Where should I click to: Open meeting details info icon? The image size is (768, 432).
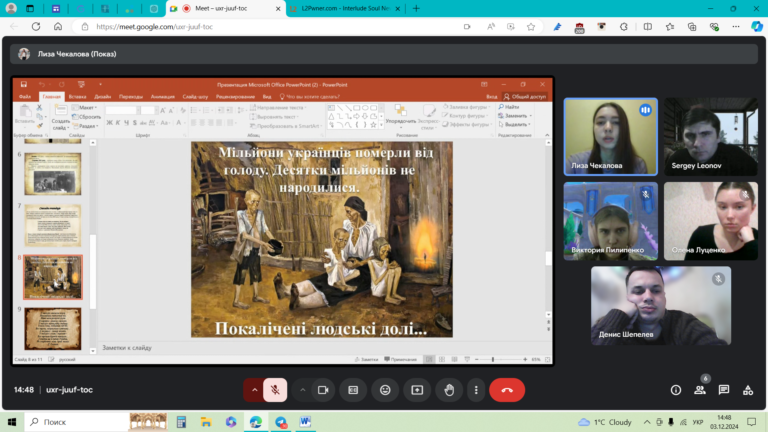click(x=676, y=390)
